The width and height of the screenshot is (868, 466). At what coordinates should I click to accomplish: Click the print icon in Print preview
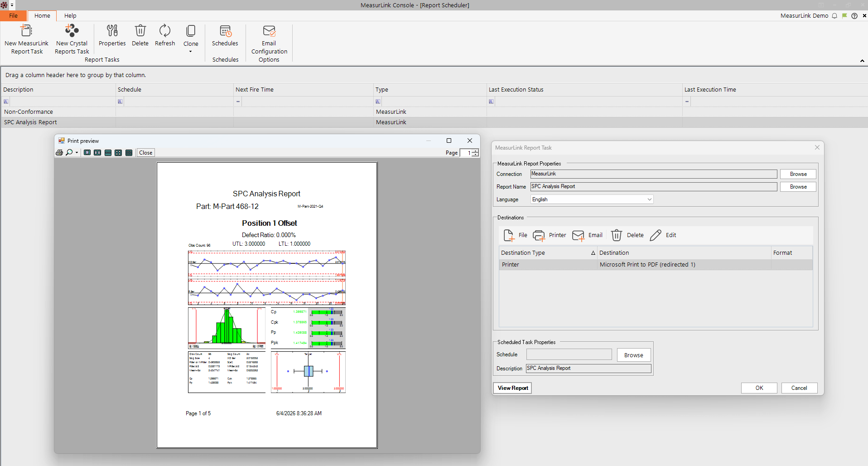click(59, 153)
